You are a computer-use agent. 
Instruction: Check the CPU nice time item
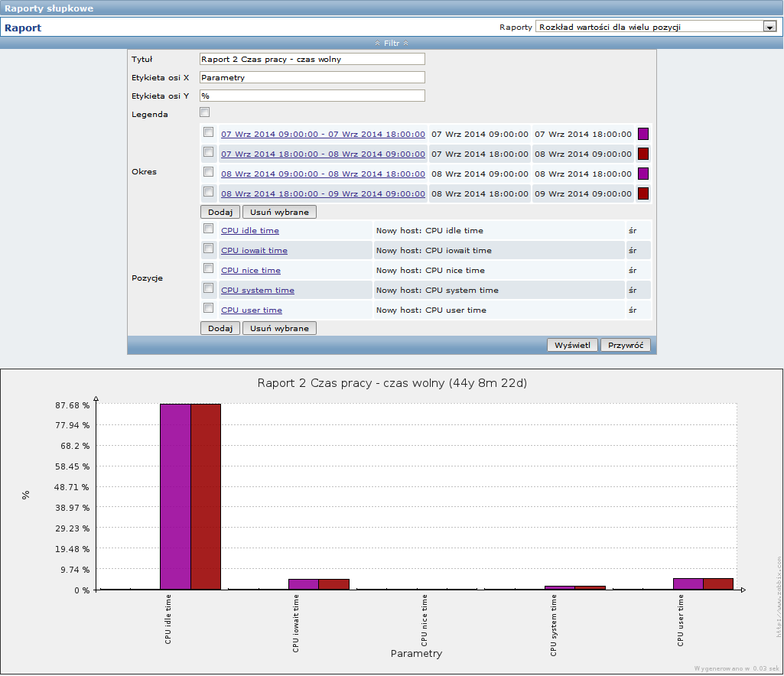pyautogui.click(x=209, y=268)
